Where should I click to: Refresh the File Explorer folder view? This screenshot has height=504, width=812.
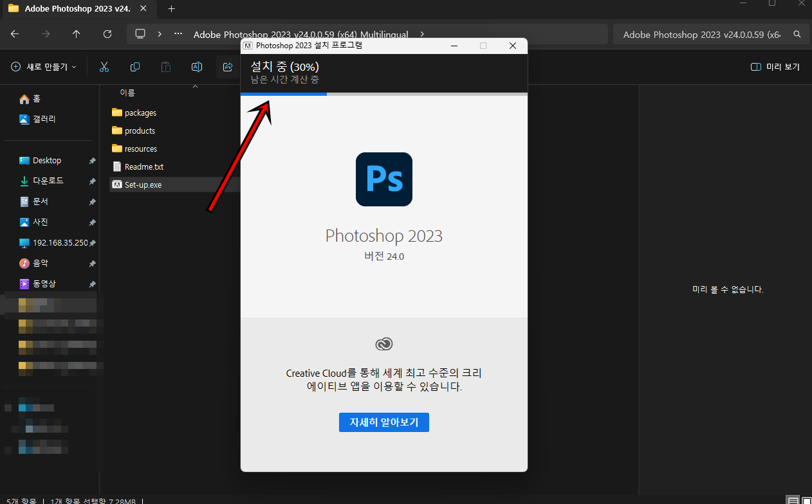pos(107,34)
